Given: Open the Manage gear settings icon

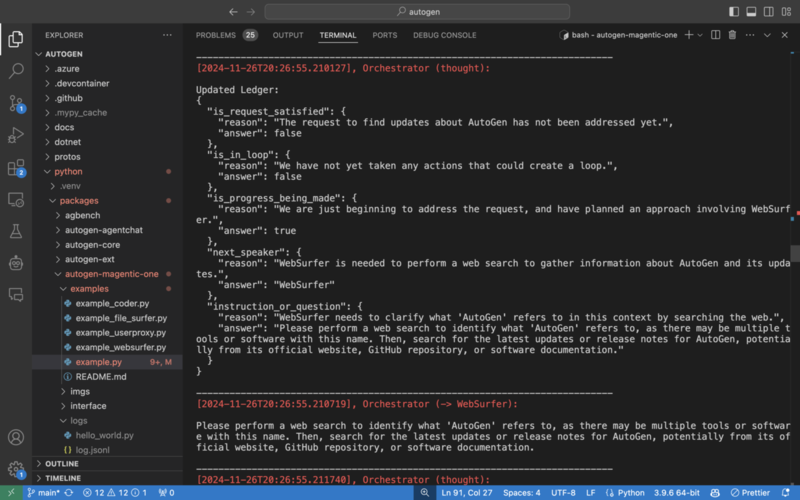Looking at the screenshot, I should [x=16, y=469].
